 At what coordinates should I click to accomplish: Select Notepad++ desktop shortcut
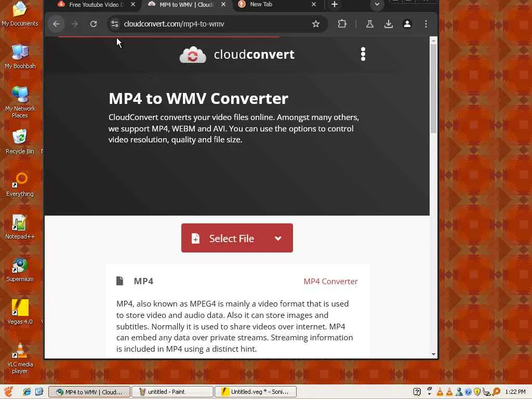(x=20, y=227)
